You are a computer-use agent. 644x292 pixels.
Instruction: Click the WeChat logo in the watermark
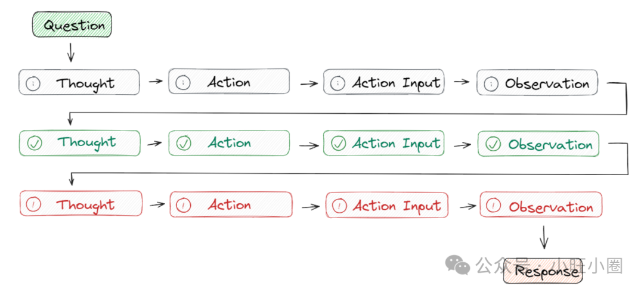[459, 266]
